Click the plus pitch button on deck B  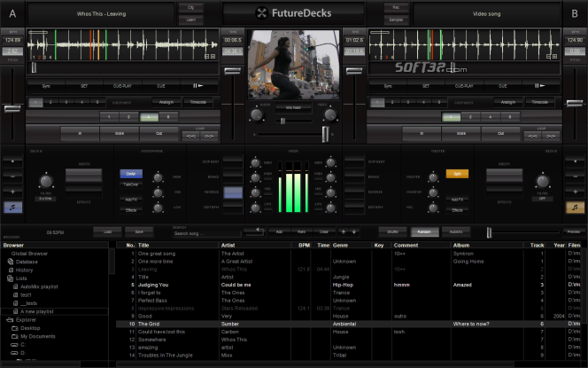click(575, 192)
